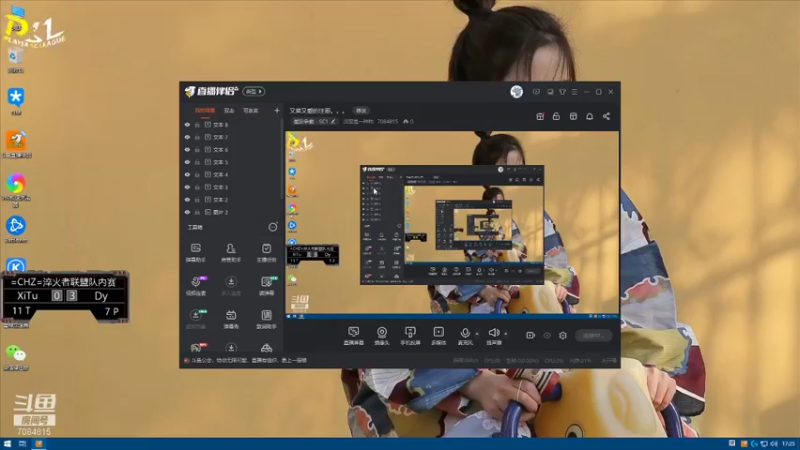The width and height of the screenshot is (800, 450).
Task: Hide layer 文本 2 with eye icon
Action: click(187, 199)
